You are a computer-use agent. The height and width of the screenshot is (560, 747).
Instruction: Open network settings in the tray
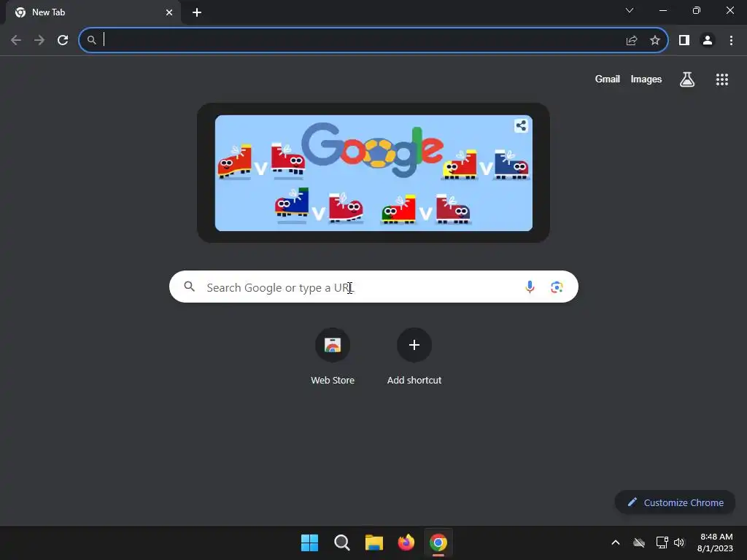pyautogui.click(x=662, y=542)
